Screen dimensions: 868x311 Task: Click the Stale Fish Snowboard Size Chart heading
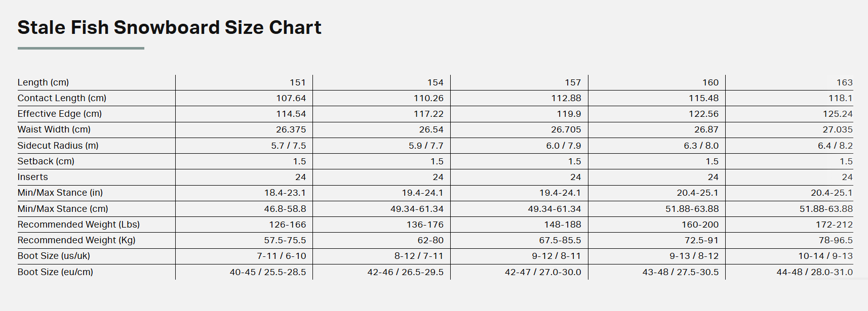point(169,27)
